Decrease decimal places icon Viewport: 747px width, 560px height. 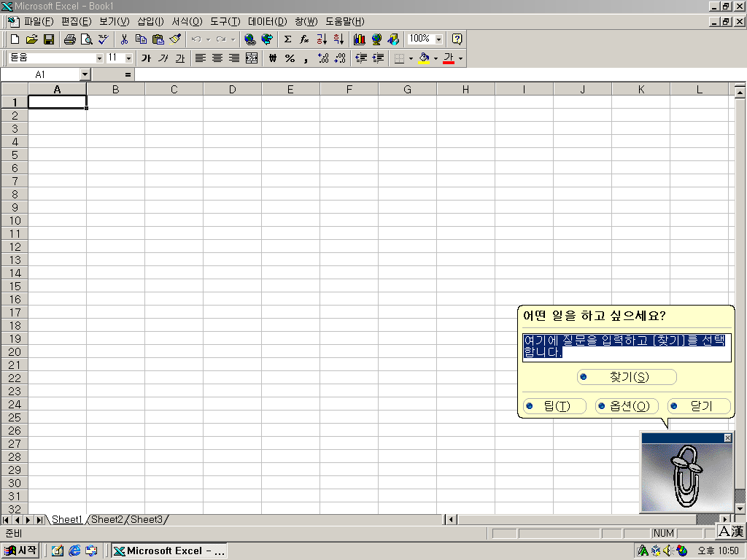click(x=340, y=58)
